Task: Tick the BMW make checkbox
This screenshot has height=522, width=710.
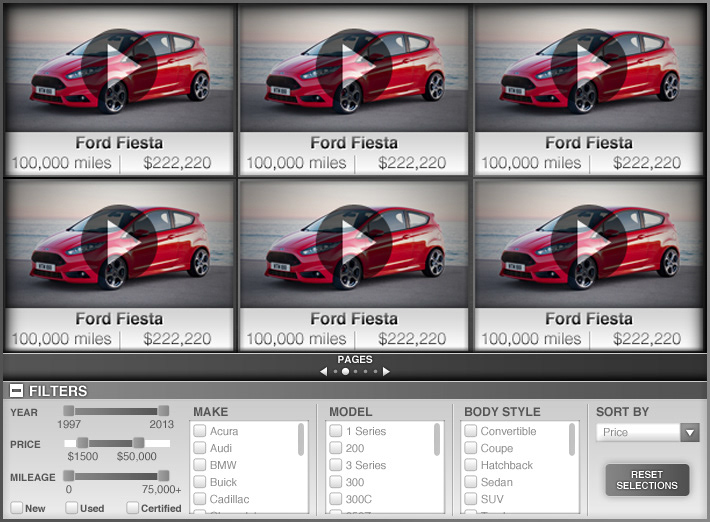Action: click(200, 465)
